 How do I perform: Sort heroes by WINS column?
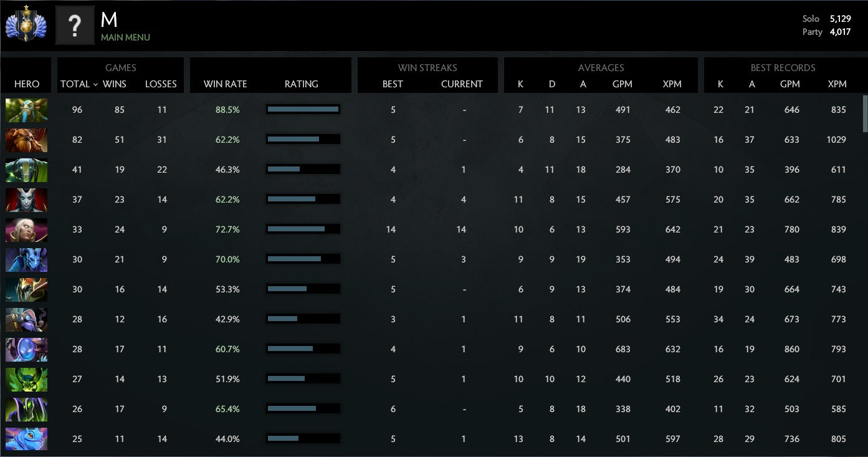114,84
